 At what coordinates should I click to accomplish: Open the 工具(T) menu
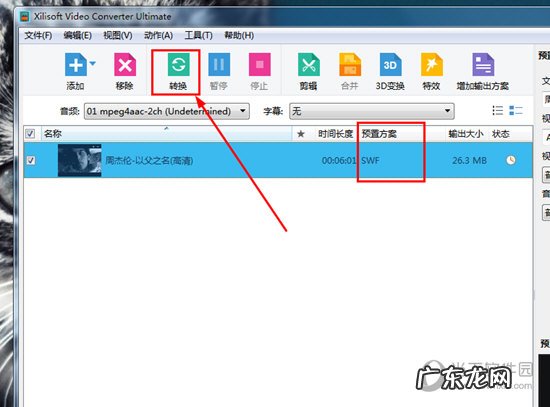point(199,35)
